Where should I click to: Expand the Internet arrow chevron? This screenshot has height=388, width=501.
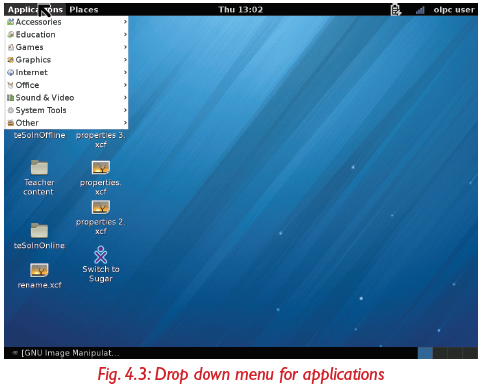pyautogui.click(x=125, y=72)
